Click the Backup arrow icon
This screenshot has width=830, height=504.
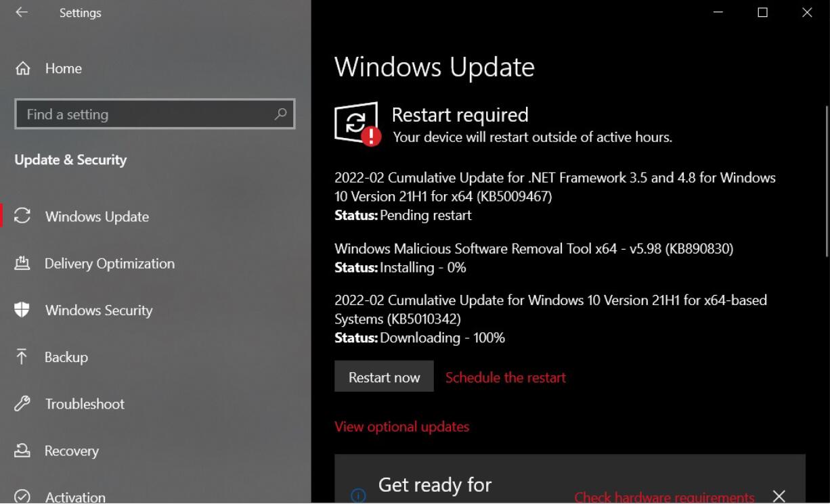pyautogui.click(x=22, y=357)
